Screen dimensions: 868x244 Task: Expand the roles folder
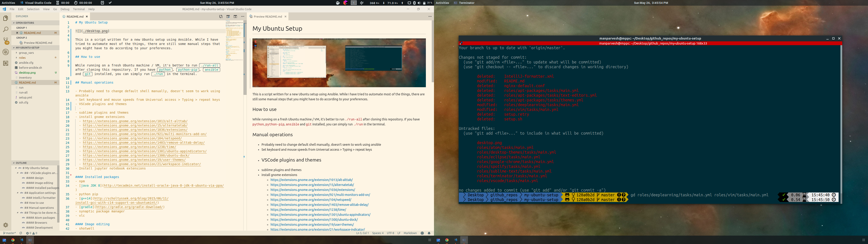[22, 58]
